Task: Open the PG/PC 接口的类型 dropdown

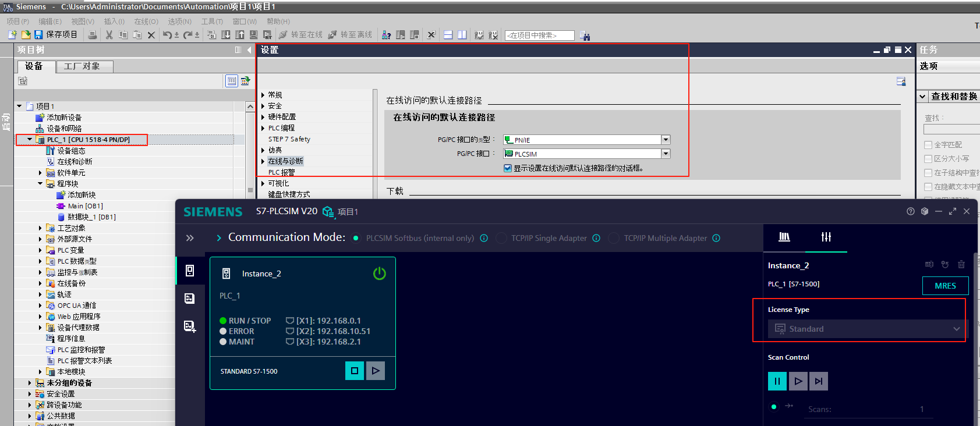Action: click(x=666, y=140)
